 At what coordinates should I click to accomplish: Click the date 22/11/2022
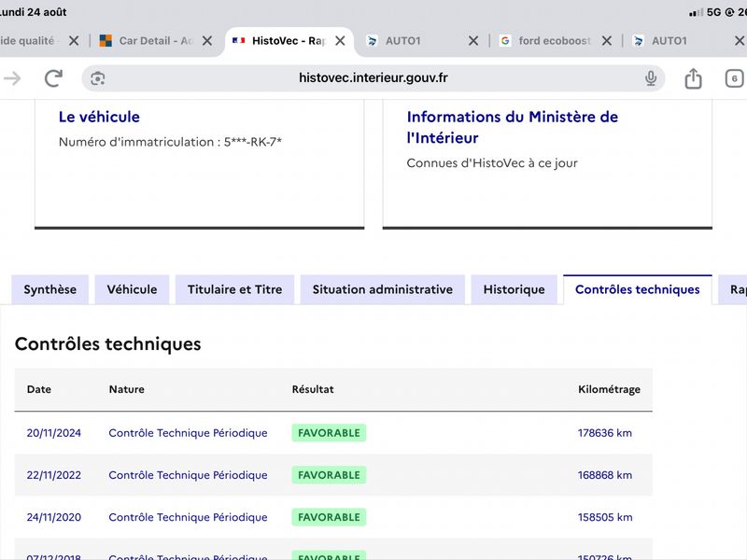pos(54,475)
